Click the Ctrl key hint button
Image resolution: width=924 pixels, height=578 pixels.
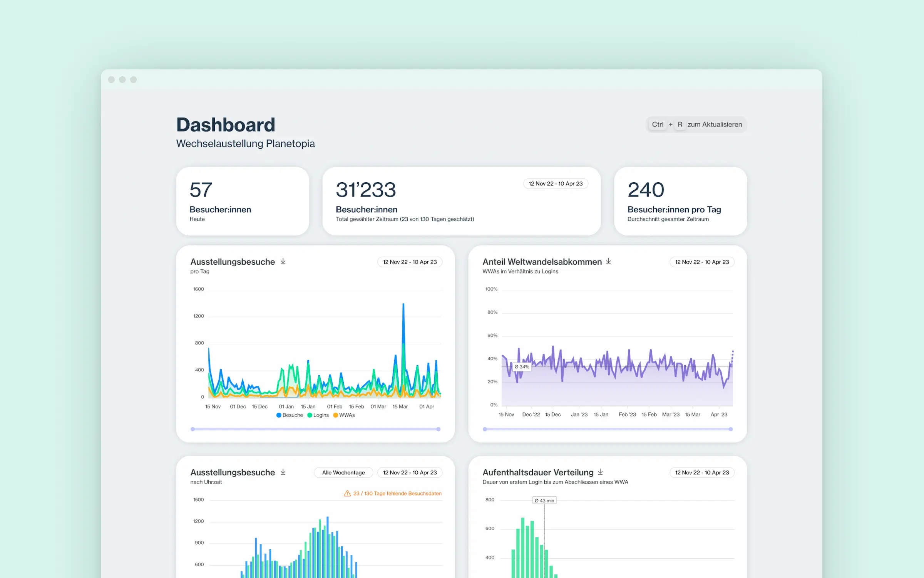point(658,124)
